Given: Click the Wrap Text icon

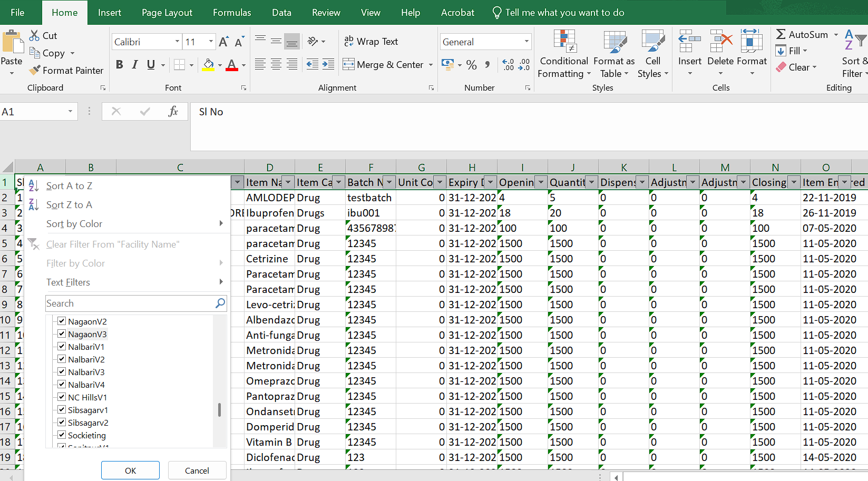Looking at the screenshot, I should [x=349, y=41].
